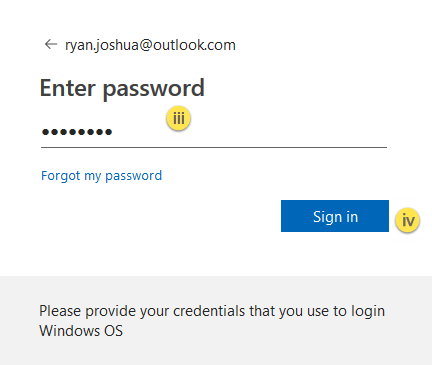Click the marker next to Sign in
Screen dimensions: 432x365
click(x=407, y=220)
